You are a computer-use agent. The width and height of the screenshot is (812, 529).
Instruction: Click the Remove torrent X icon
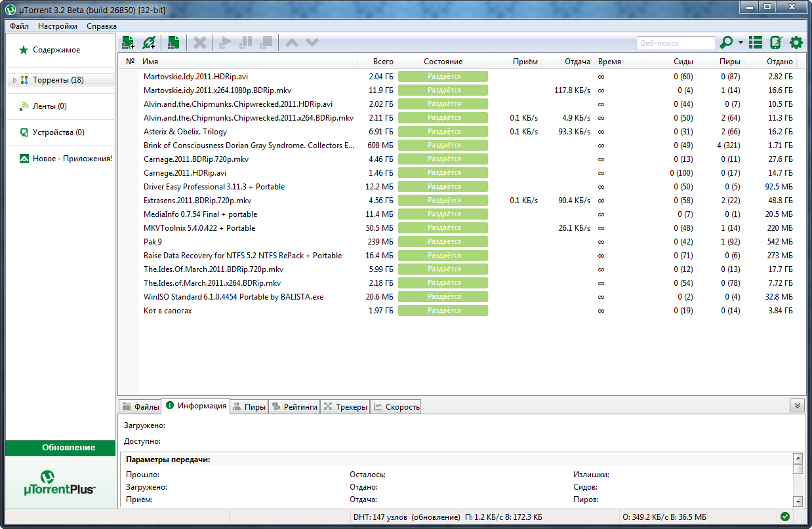coord(200,43)
